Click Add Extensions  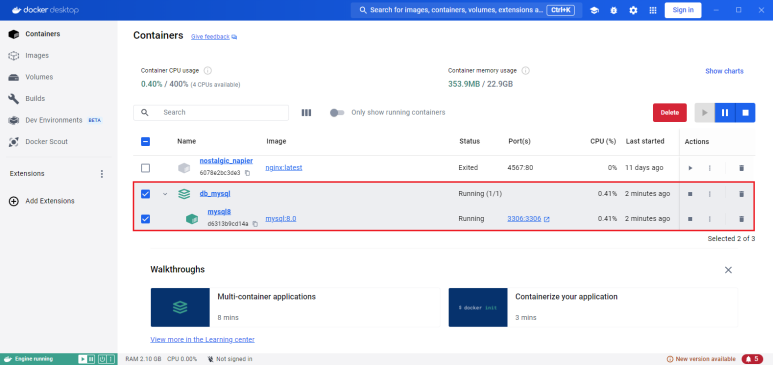42,201
